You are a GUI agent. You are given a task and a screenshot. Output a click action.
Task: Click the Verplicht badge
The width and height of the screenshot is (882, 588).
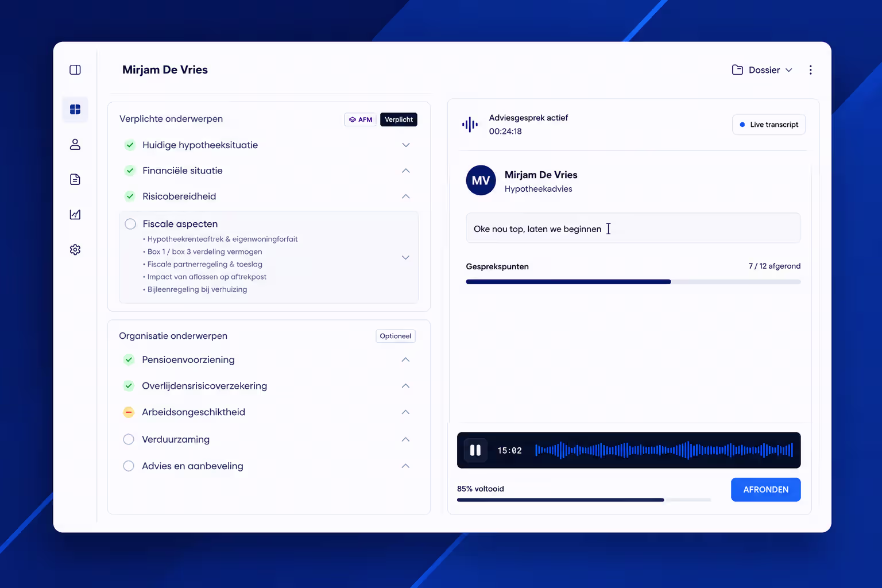click(399, 119)
